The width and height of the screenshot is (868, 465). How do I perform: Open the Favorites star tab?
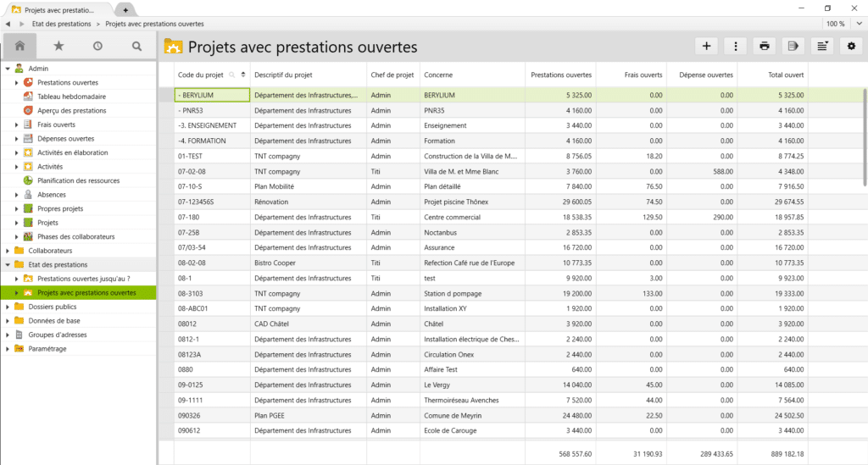(58, 46)
